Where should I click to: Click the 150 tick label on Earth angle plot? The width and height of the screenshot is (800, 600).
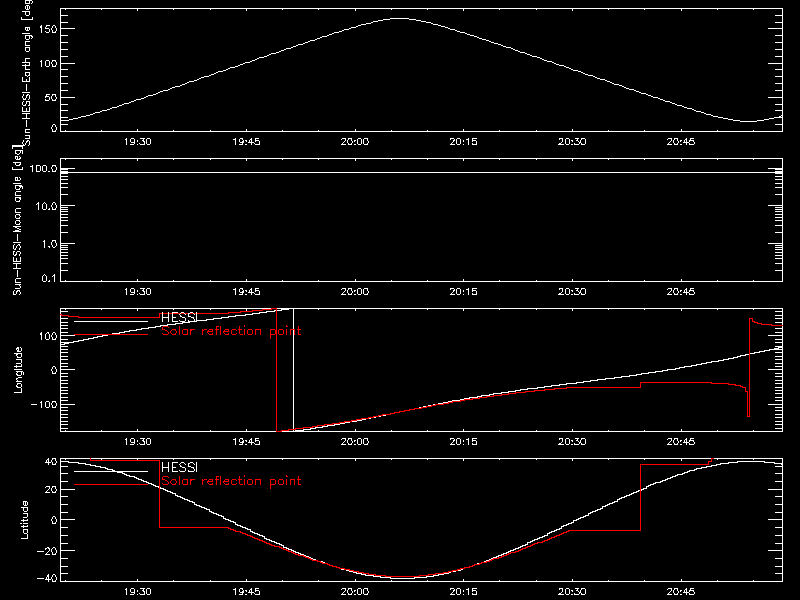point(48,29)
